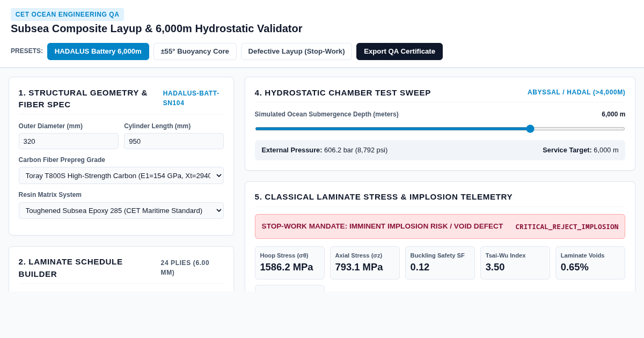Click the CRITICAL_REJECT_IMPLOSION status code
644x338 pixels.
pyautogui.click(x=567, y=226)
